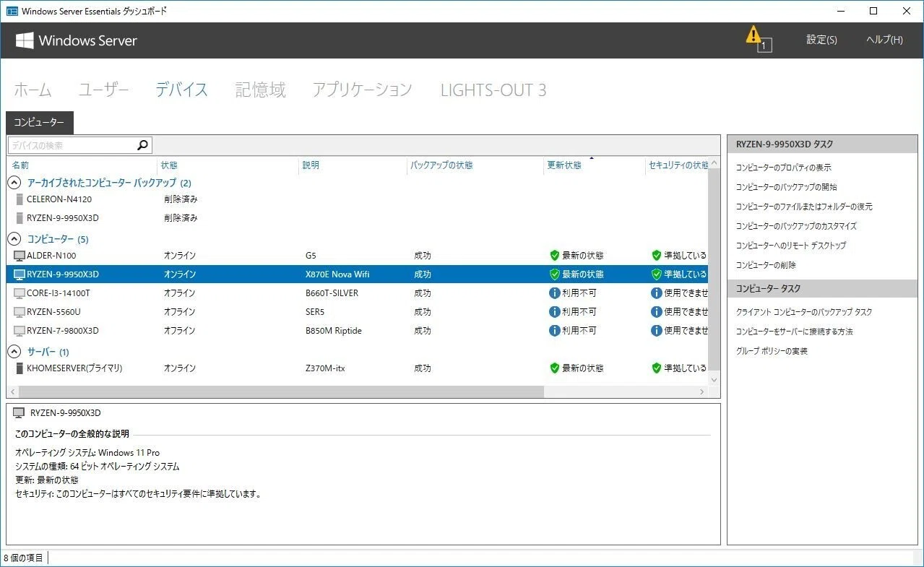Sort by the 状態 column header
The image size is (924, 567).
169,165
